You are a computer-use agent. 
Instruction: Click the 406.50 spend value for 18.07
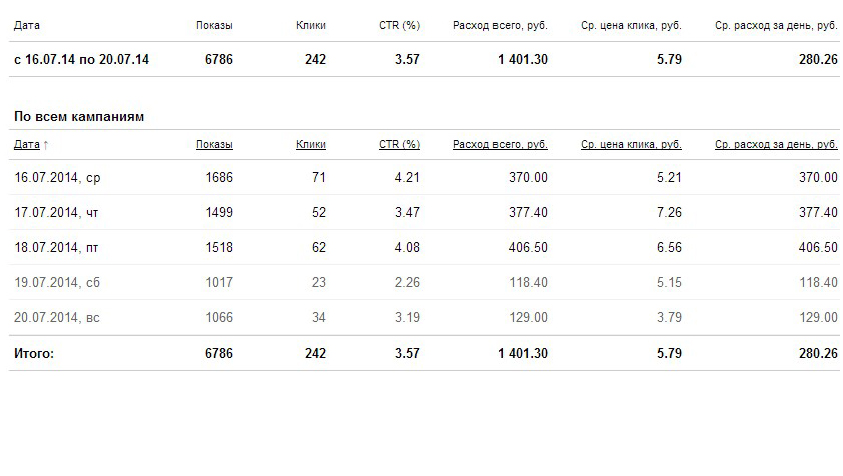tap(528, 247)
